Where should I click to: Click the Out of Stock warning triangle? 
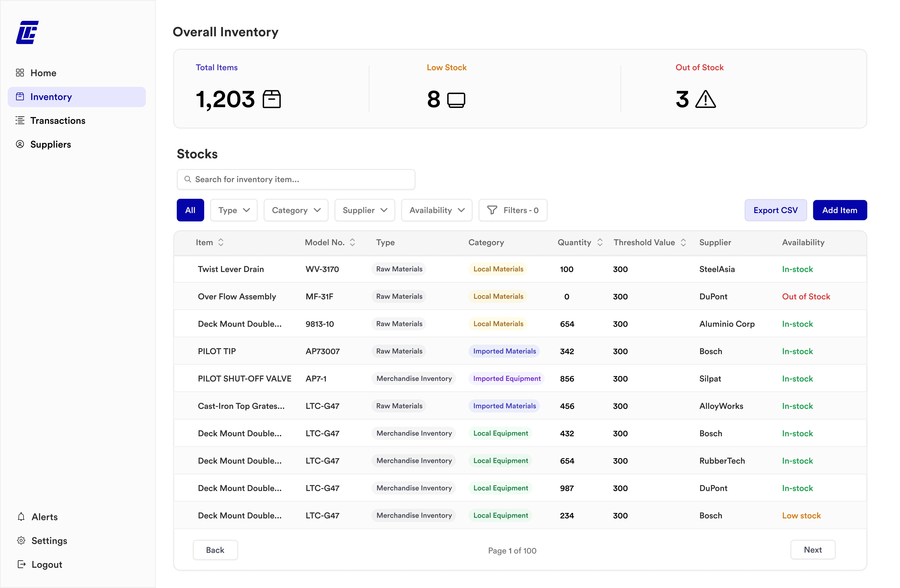click(706, 99)
